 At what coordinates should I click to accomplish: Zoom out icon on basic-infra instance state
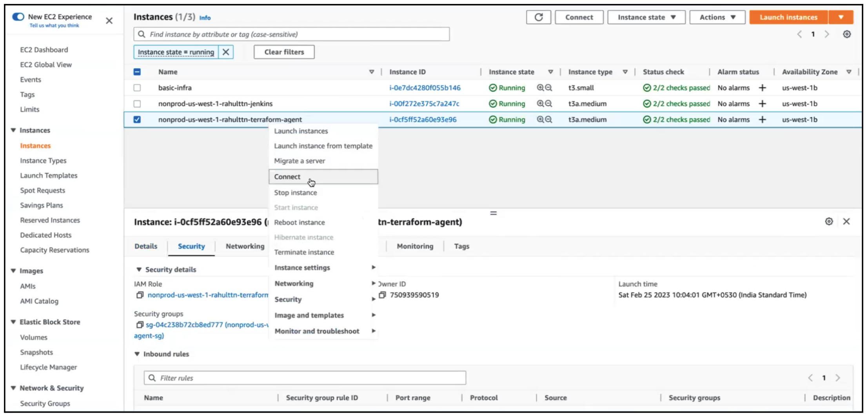[548, 88]
